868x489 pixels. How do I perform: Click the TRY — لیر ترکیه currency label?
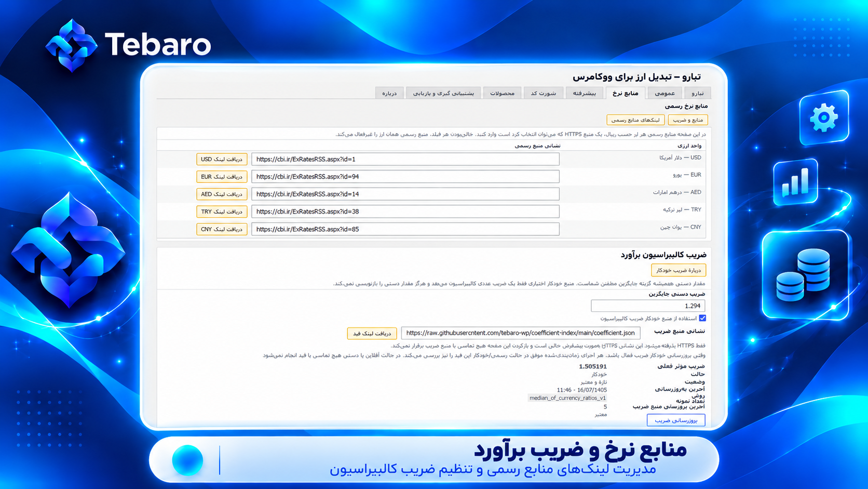[682, 210]
